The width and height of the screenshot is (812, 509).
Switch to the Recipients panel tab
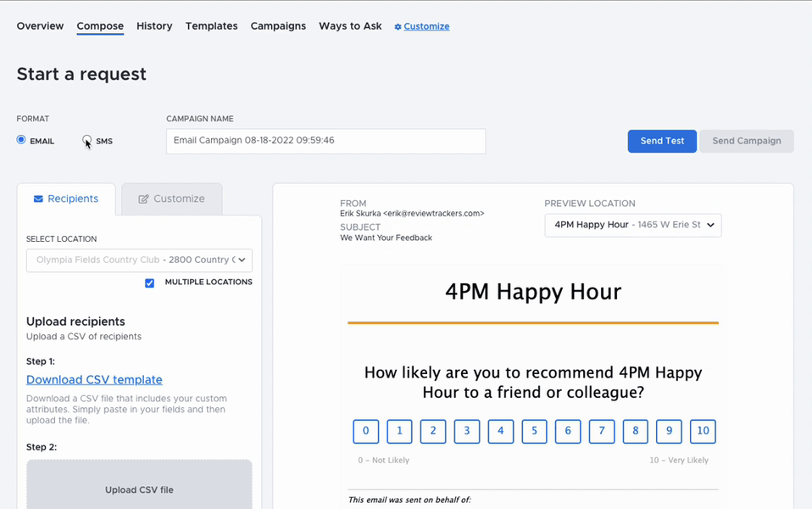(66, 199)
